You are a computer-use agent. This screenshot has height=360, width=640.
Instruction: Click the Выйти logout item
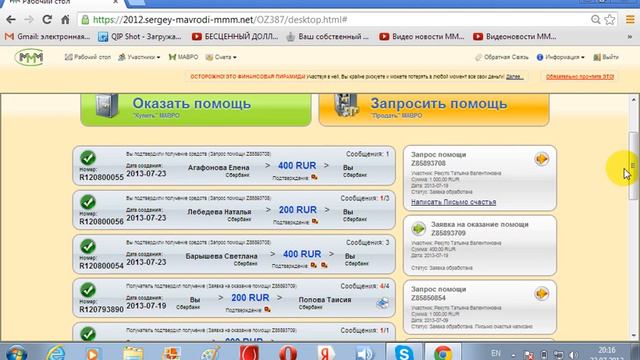click(x=606, y=57)
